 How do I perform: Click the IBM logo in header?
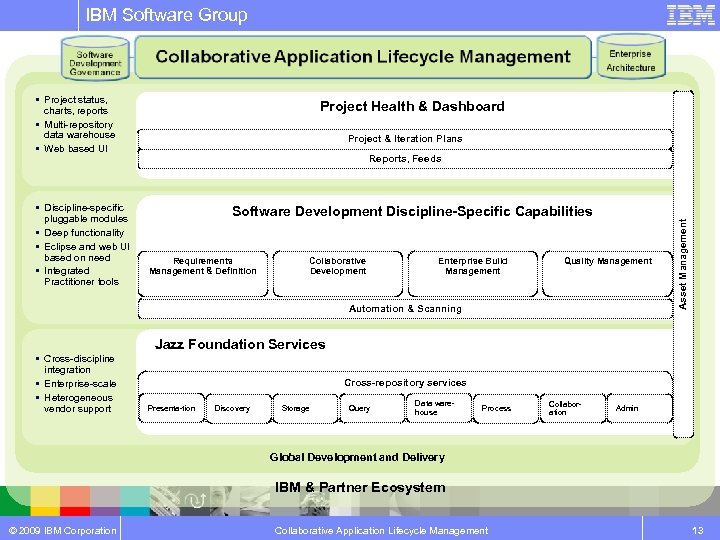click(691, 15)
